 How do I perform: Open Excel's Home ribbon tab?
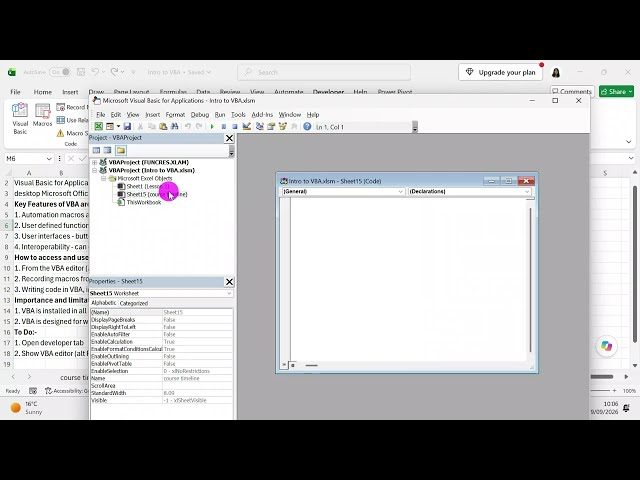42,92
